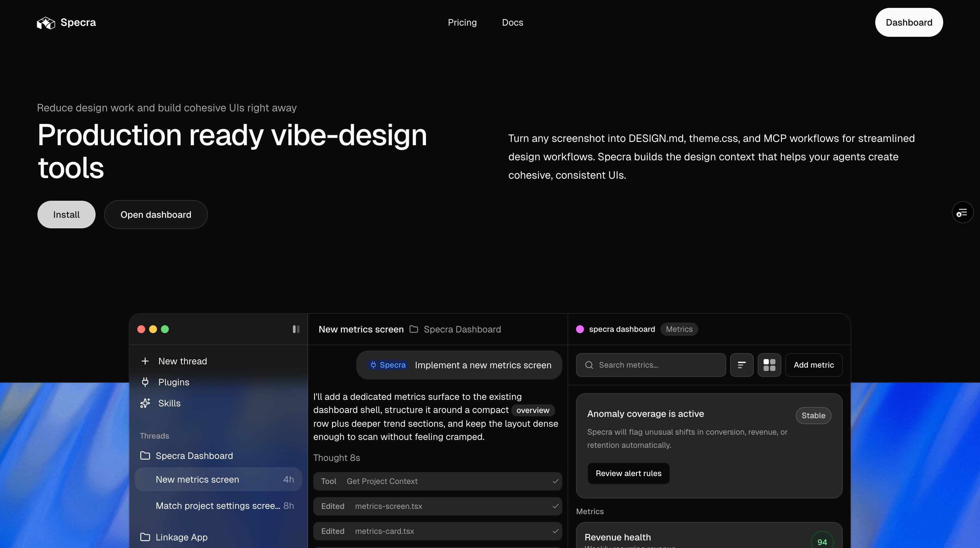Click the plug icon beside Plugins
The width and height of the screenshot is (980, 548).
(x=145, y=382)
